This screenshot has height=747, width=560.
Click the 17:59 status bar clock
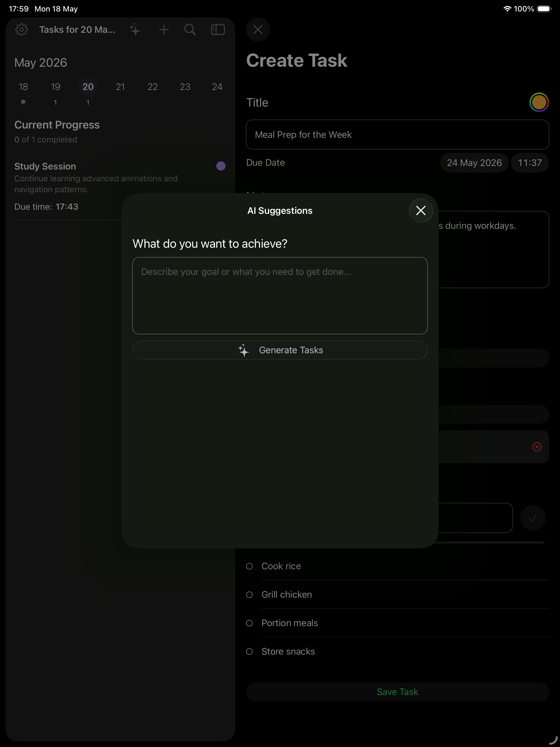[x=19, y=9]
